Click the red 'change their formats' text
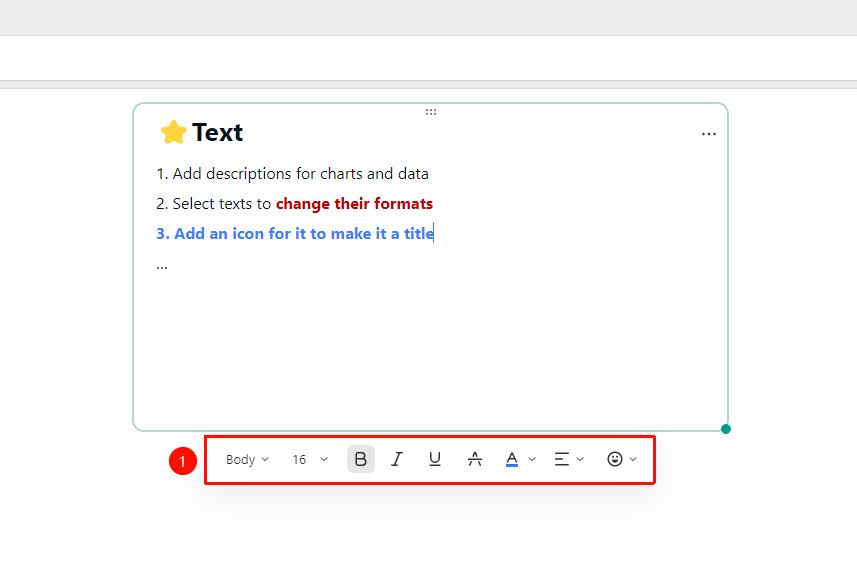857x577 pixels. click(x=354, y=204)
